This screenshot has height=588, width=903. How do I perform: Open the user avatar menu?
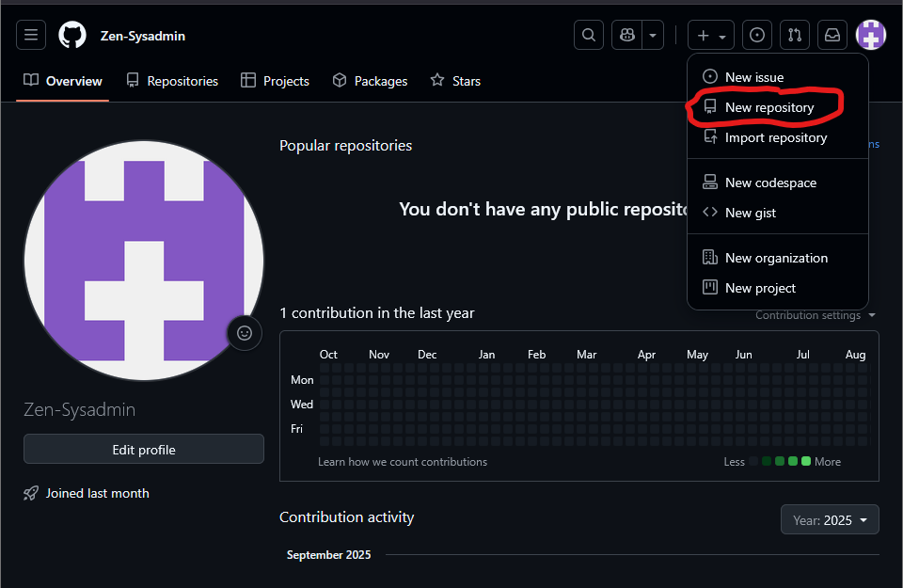pyautogui.click(x=871, y=36)
